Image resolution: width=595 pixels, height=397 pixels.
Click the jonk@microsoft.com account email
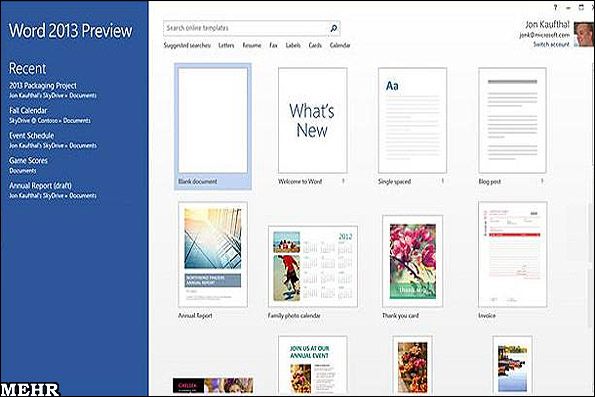tap(545, 35)
